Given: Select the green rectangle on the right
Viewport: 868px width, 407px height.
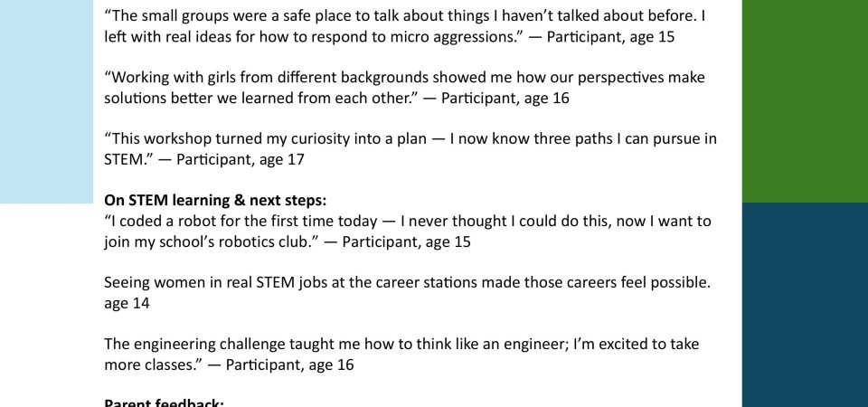Looking at the screenshot, I should point(805,99).
